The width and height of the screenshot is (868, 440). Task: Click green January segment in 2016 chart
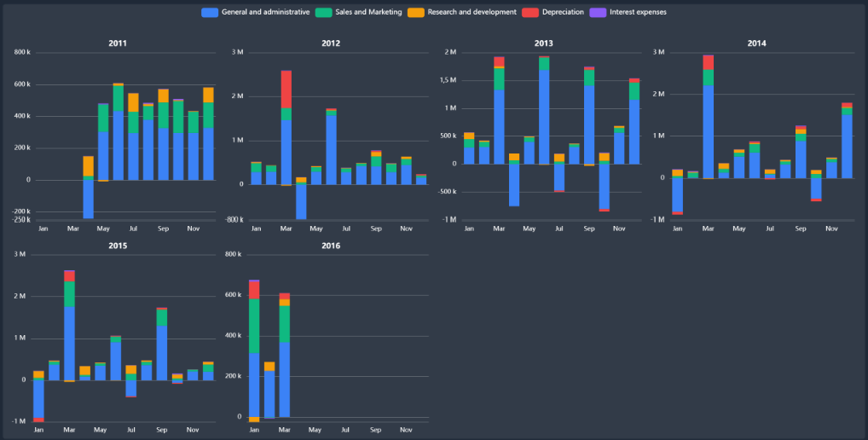tap(254, 326)
